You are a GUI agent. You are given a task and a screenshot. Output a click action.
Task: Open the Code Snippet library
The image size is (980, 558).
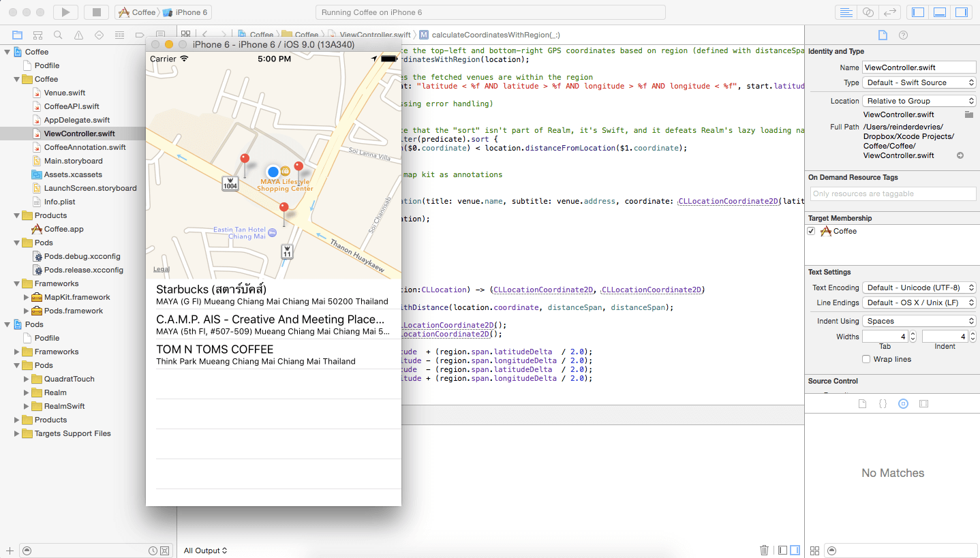point(883,403)
